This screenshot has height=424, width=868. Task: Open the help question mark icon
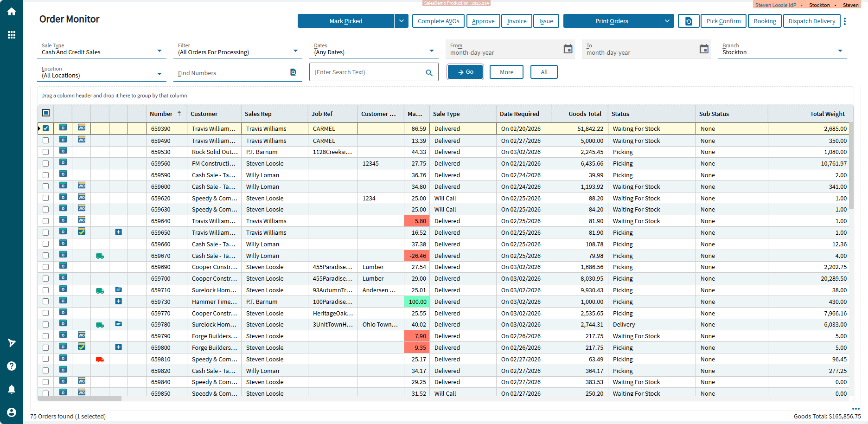tap(12, 366)
